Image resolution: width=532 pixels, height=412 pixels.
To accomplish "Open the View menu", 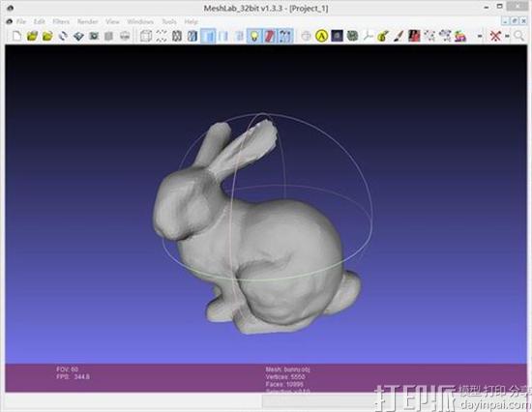I will click(x=112, y=21).
